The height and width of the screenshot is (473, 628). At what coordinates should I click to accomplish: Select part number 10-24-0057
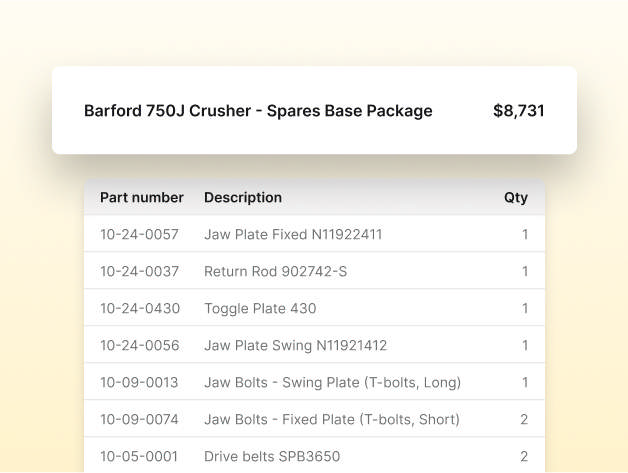pos(139,235)
